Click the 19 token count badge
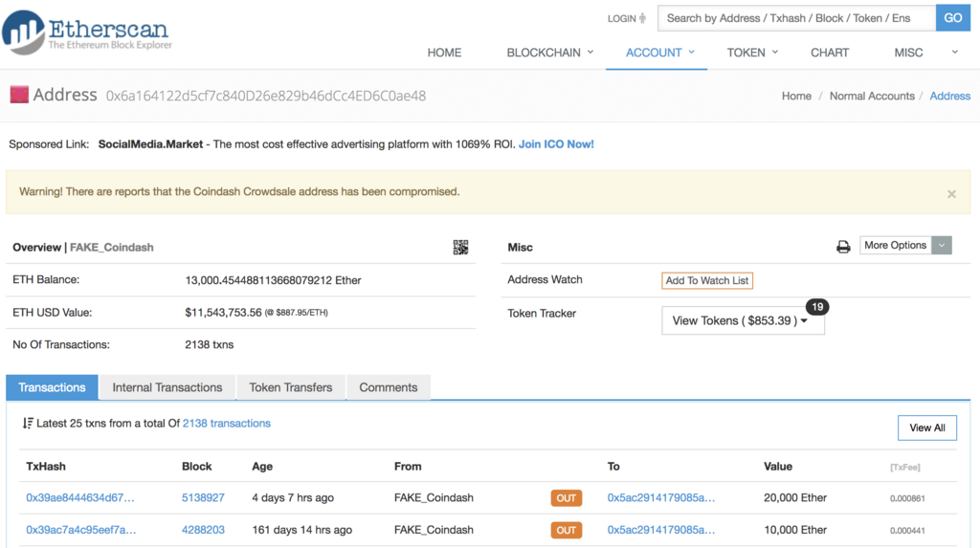 (817, 307)
